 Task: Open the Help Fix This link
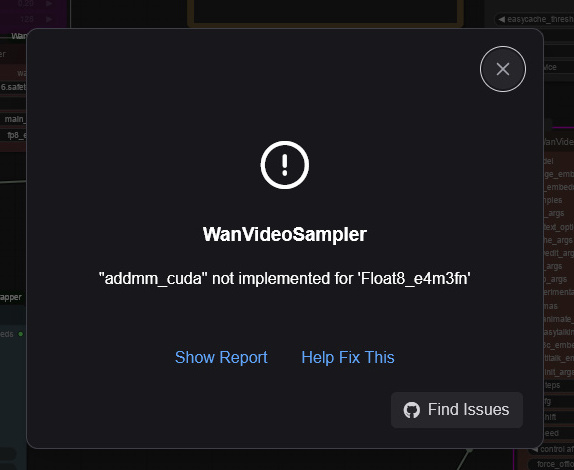(x=348, y=357)
